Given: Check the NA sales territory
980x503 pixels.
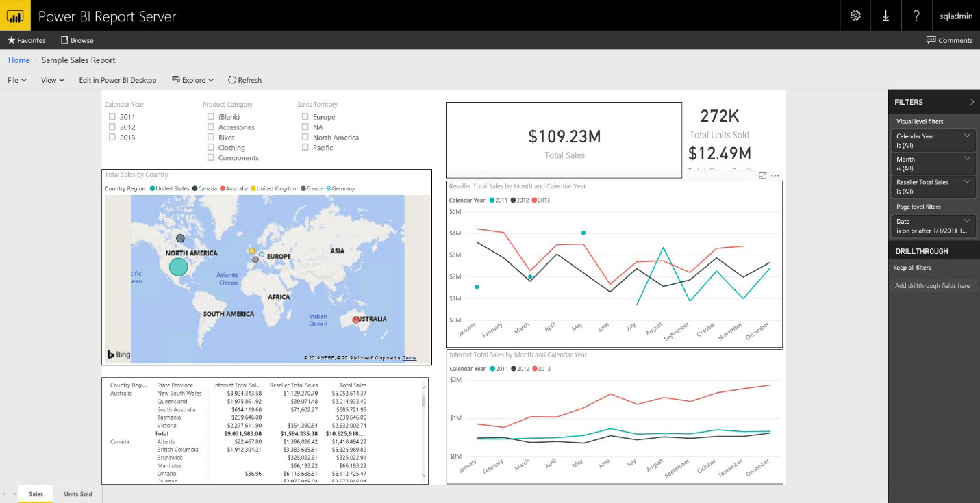Looking at the screenshot, I should pyautogui.click(x=305, y=127).
